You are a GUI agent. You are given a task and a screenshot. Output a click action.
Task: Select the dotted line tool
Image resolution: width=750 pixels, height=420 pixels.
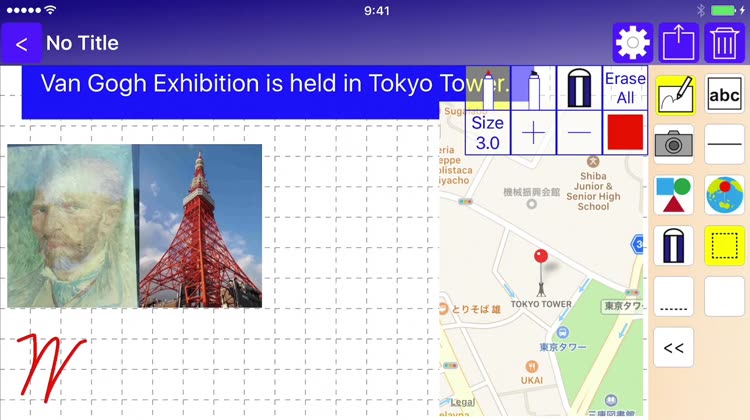point(674,297)
